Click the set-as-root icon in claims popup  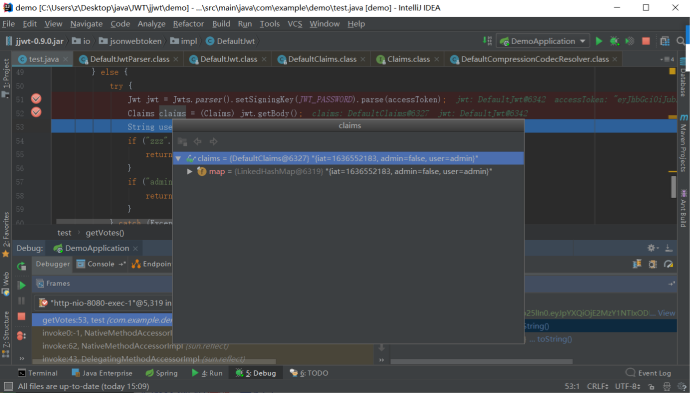pyautogui.click(x=182, y=141)
